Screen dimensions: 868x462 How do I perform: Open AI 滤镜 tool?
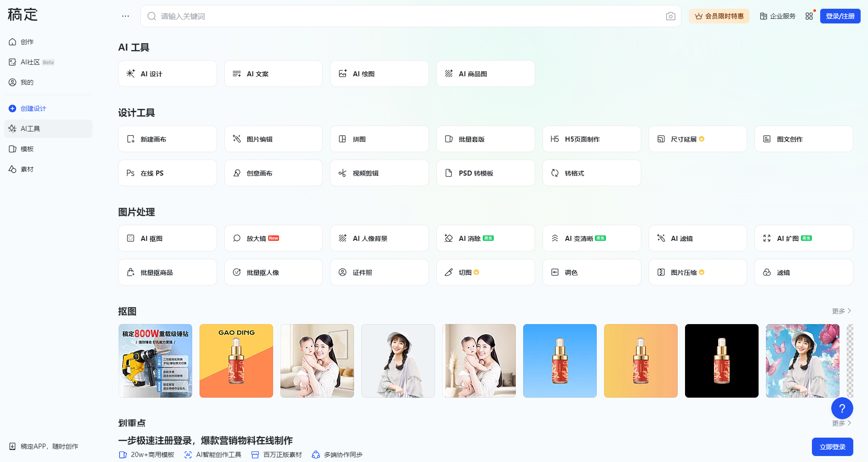[x=698, y=238]
